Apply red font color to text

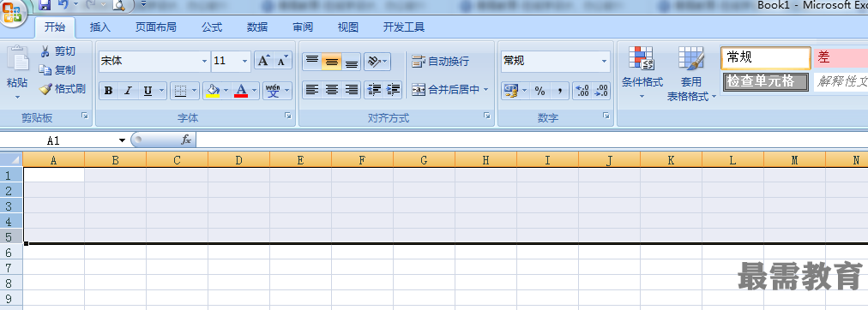pyautogui.click(x=241, y=91)
